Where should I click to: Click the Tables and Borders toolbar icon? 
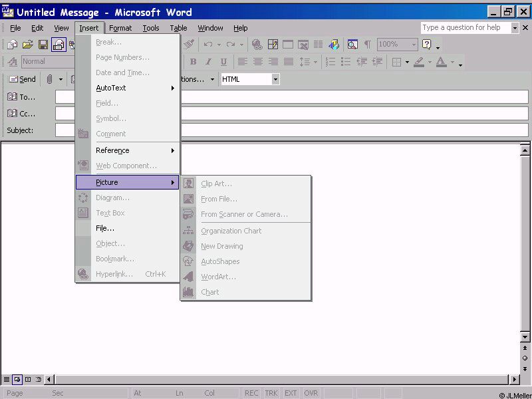tap(273, 45)
